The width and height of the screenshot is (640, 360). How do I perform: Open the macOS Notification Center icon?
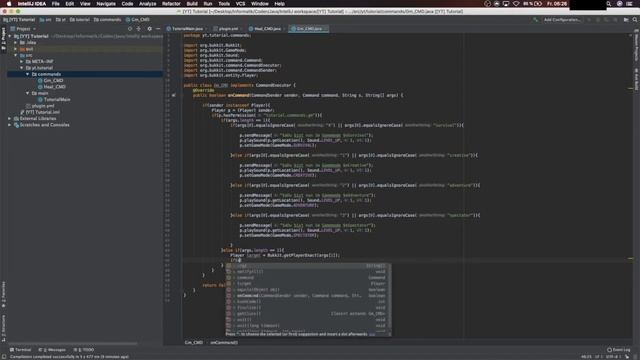click(629, 4)
